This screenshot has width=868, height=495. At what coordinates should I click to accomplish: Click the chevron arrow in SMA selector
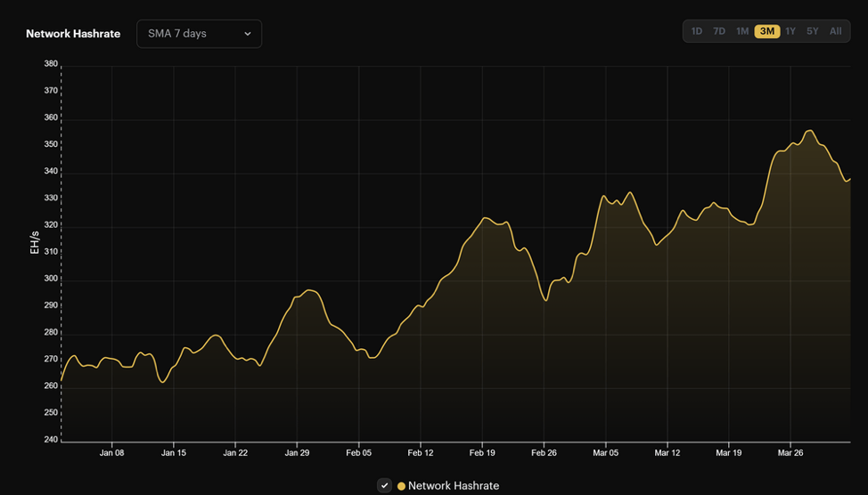[x=248, y=34]
